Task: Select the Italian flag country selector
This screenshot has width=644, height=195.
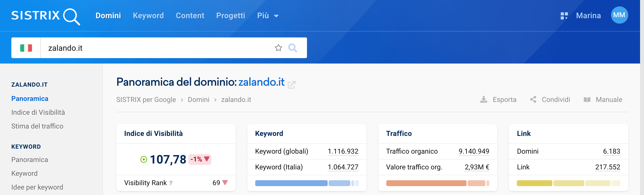Action: tap(26, 48)
